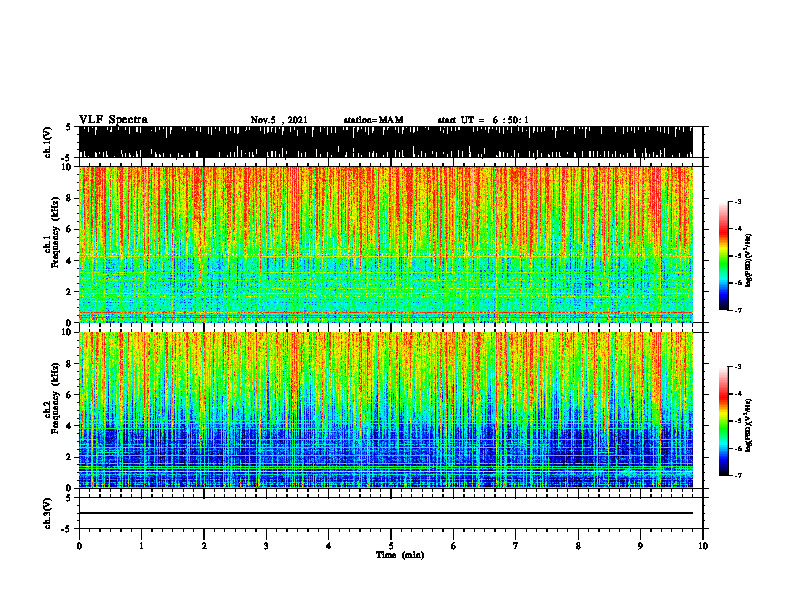Click inside the ch.1 spectrogram panel
Viewport: 792px width, 612px height.
385,244
